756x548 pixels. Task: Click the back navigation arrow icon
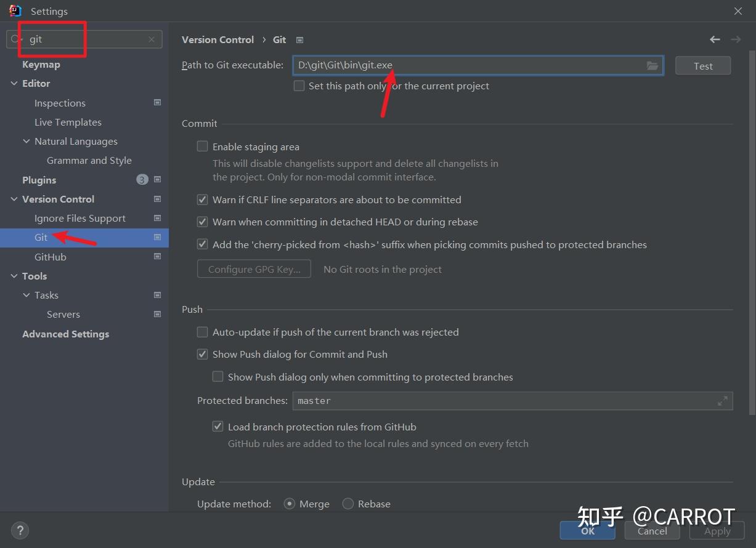point(715,39)
